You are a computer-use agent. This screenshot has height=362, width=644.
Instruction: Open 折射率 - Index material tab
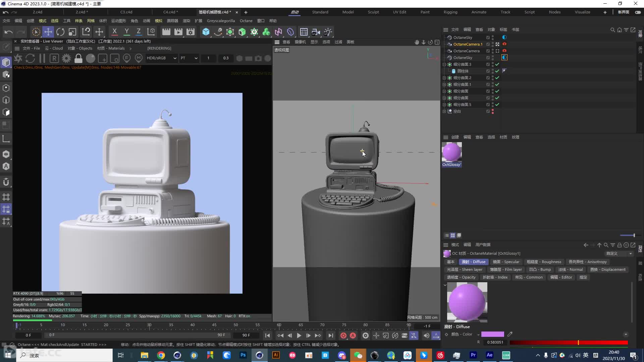point(495,277)
